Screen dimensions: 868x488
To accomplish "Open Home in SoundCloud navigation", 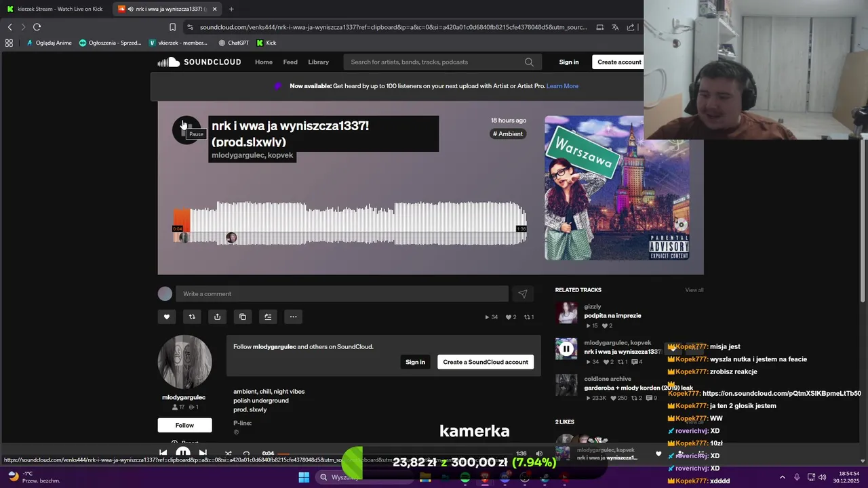I will [x=264, y=62].
